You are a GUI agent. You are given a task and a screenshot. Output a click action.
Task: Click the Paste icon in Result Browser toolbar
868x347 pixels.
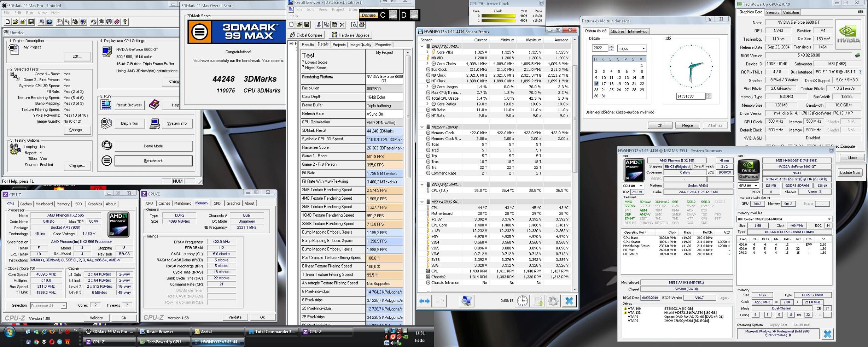pos(334,24)
